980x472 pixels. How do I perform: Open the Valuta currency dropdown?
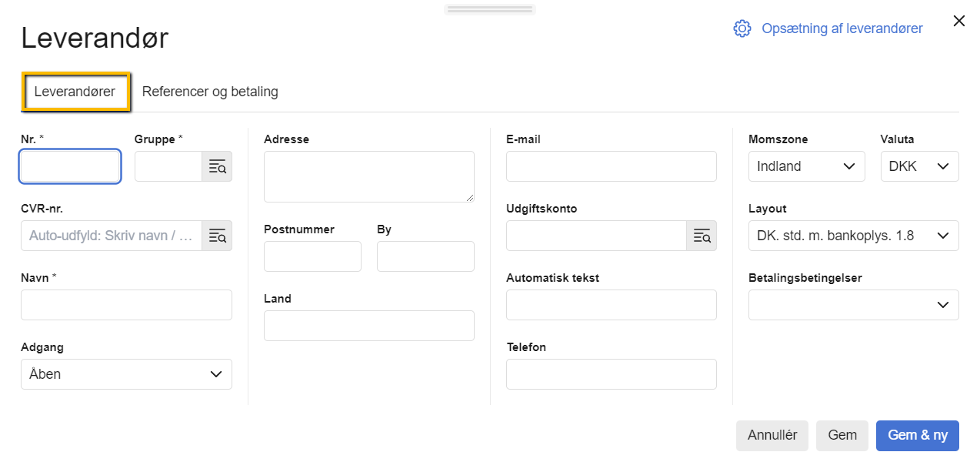click(x=919, y=166)
